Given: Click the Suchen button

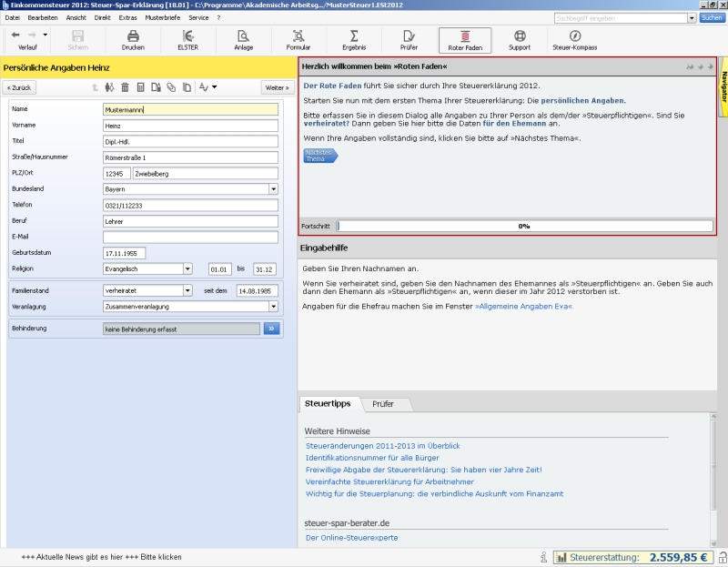Looking at the screenshot, I should 712,18.
